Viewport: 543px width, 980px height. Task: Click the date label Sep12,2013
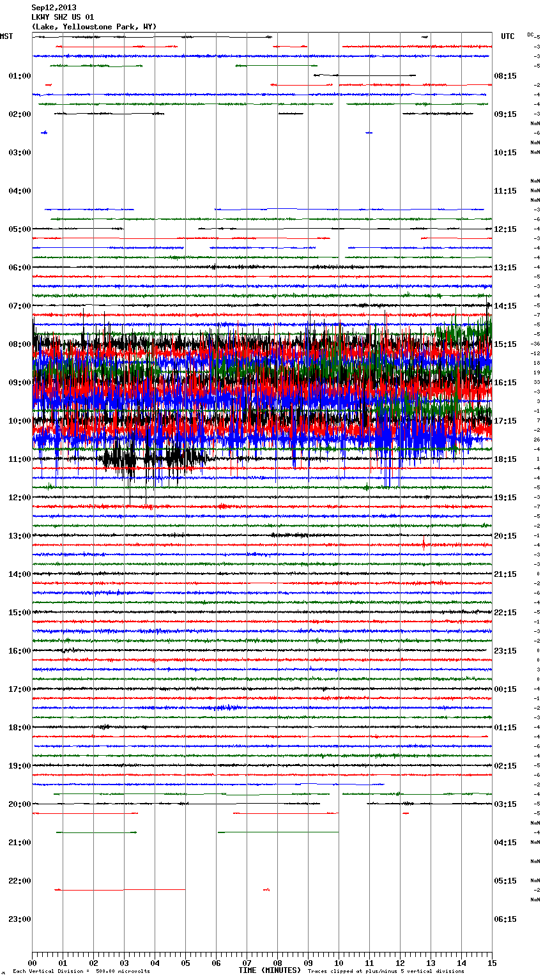[x=54, y=8]
